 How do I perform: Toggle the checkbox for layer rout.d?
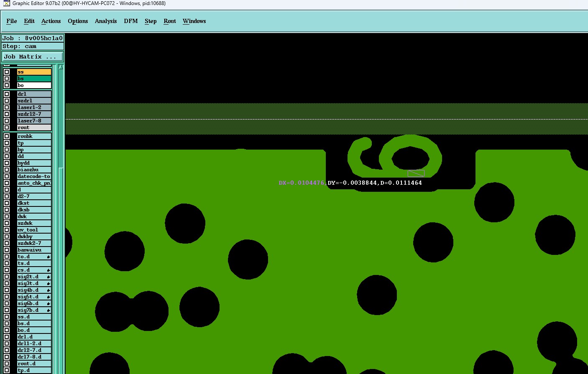coord(7,364)
